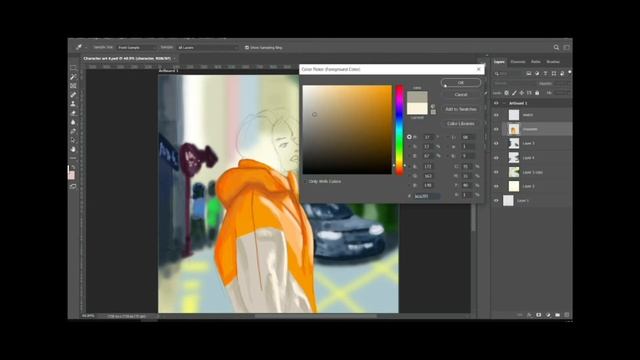640x360 pixels.
Task: Select the G green radio button
Action: 409,176
